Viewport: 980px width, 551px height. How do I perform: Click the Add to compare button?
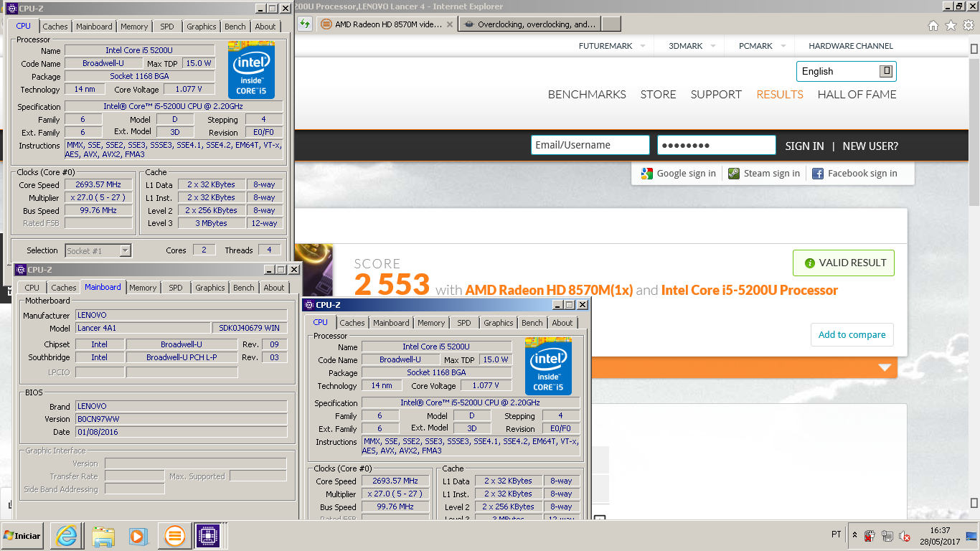click(852, 335)
